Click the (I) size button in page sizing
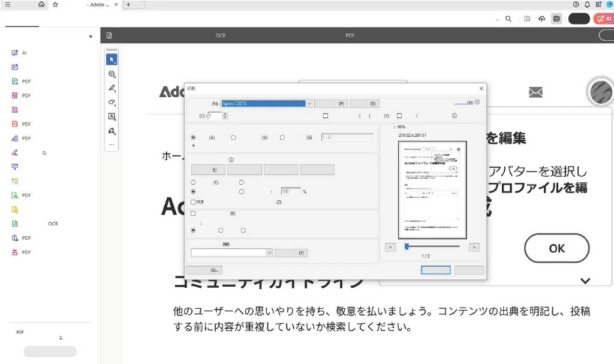Viewport: 614px width, 364px height. 208,170
